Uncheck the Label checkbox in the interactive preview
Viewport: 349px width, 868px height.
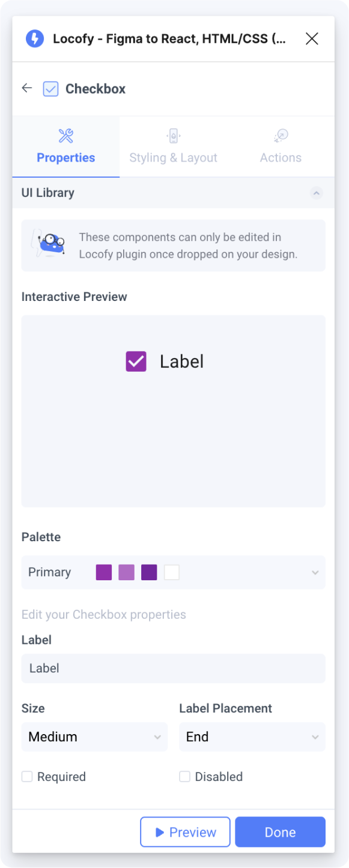pos(136,361)
